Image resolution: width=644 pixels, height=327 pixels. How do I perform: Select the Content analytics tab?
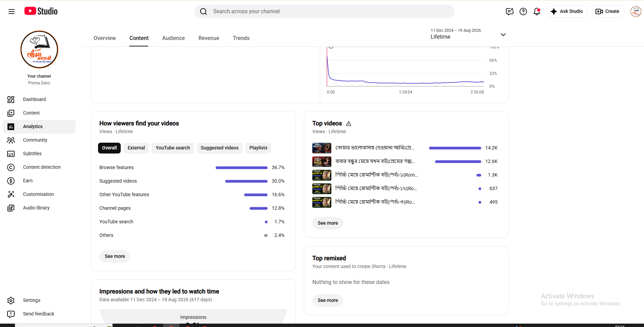click(x=139, y=38)
